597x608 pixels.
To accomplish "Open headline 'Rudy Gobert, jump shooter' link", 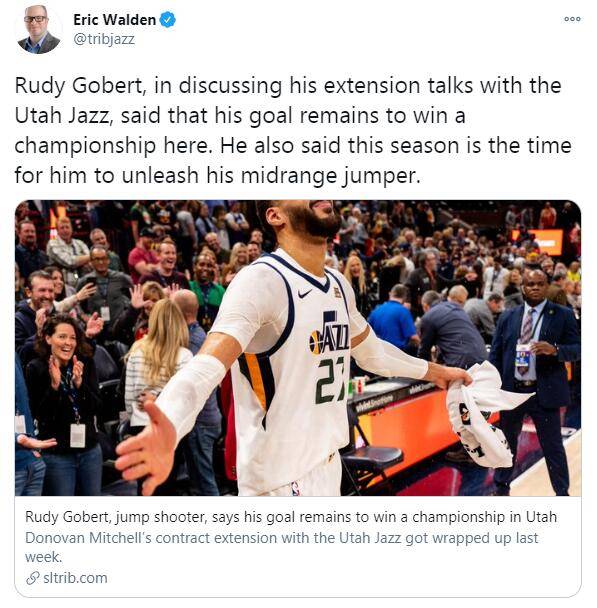I will click(x=291, y=517).
